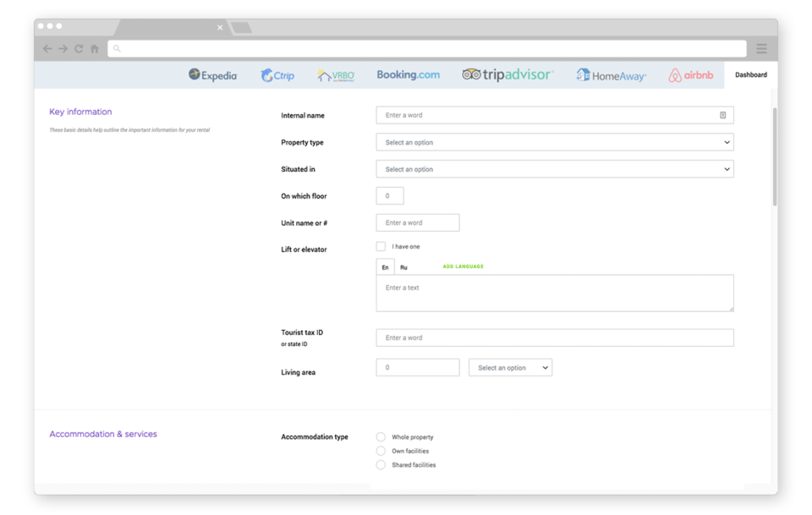
Task: Click the browser address bar
Action: click(x=426, y=49)
